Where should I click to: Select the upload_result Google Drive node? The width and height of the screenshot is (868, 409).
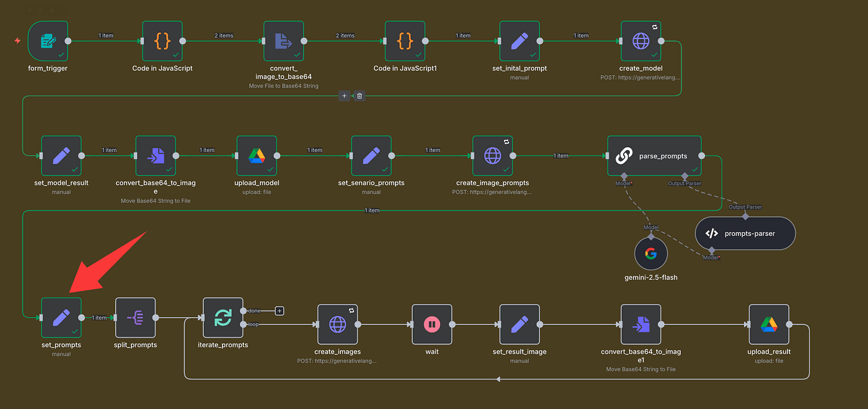769,324
